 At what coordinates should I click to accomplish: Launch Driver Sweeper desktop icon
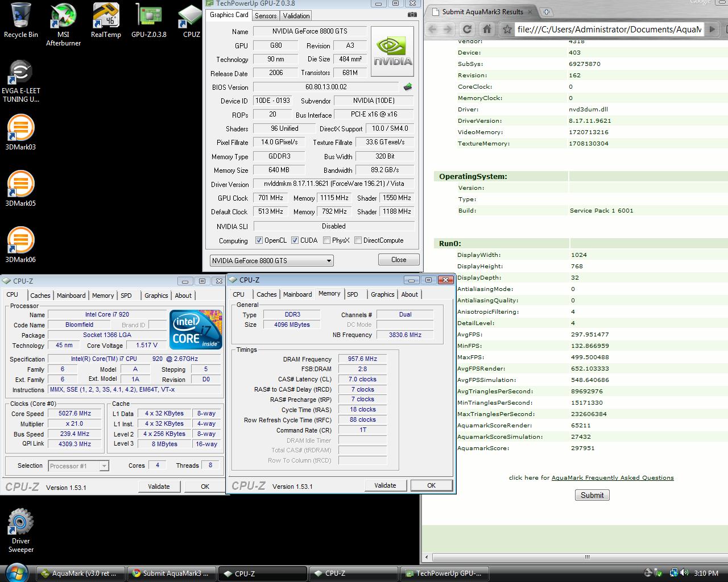point(21,530)
